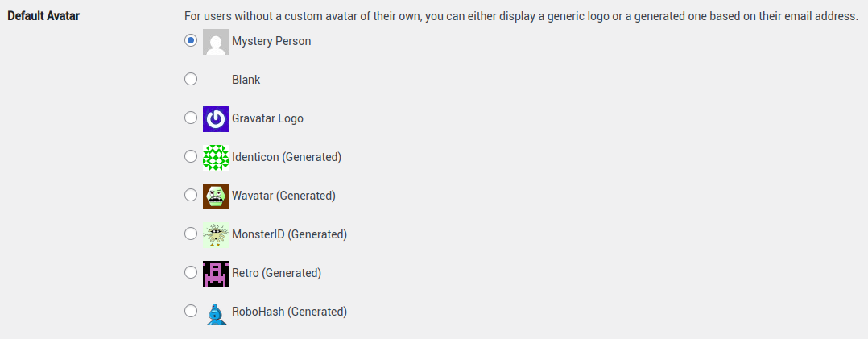
Task: Click the "Retro (Generated)" label text
Action: point(277,273)
